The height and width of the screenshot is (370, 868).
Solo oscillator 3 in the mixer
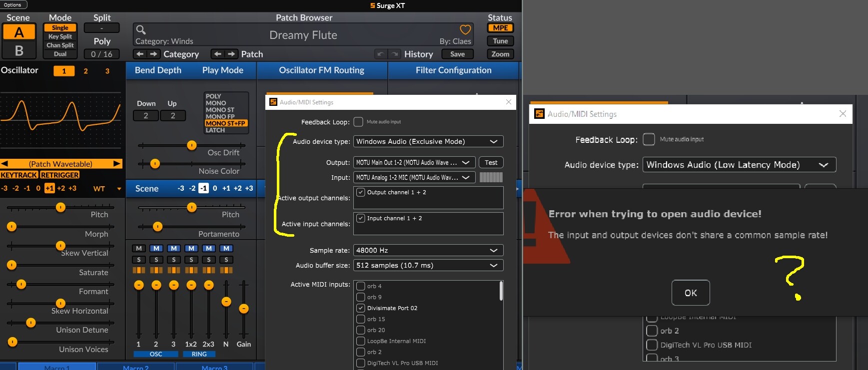pos(173,260)
